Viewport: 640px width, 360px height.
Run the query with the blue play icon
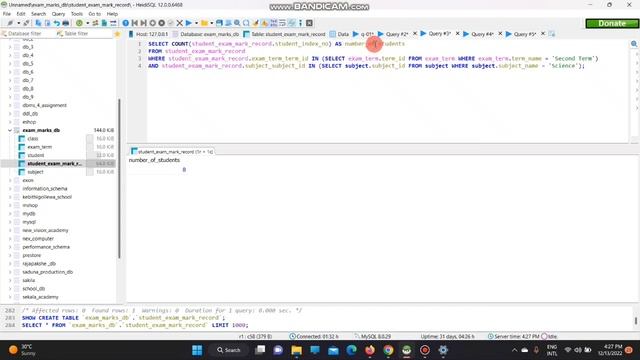coord(189,23)
